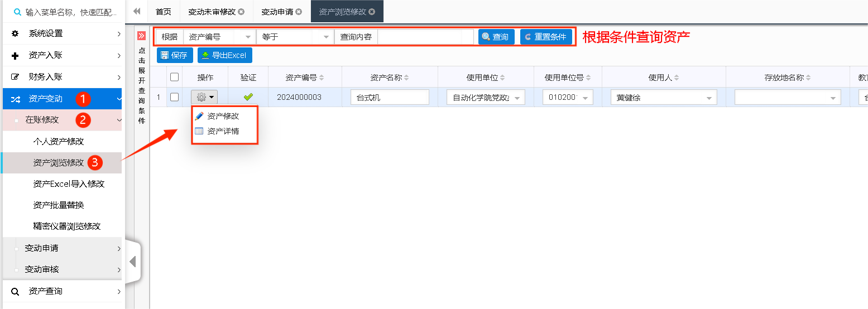Click the green verification checkmark icon
This screenshot has height=309, width=868.
click(248, 97)
